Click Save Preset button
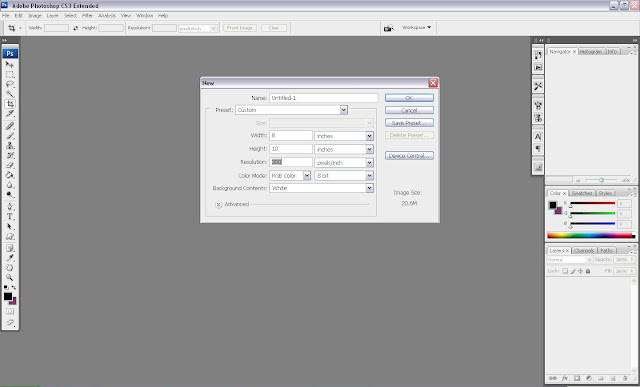The image size is (640, 387). pyautogui.click(x=409, y=123)
